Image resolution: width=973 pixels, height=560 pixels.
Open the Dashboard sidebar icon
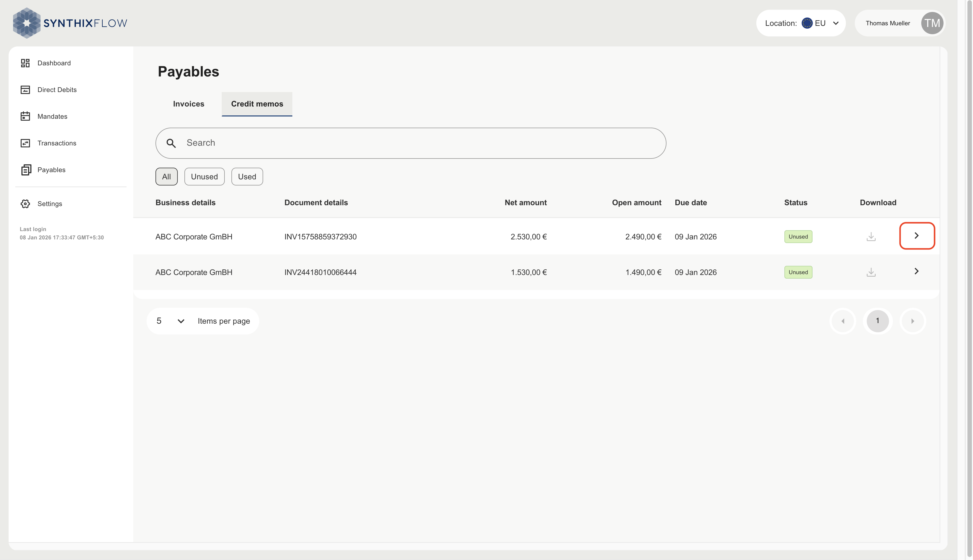[x=25, y=63]
